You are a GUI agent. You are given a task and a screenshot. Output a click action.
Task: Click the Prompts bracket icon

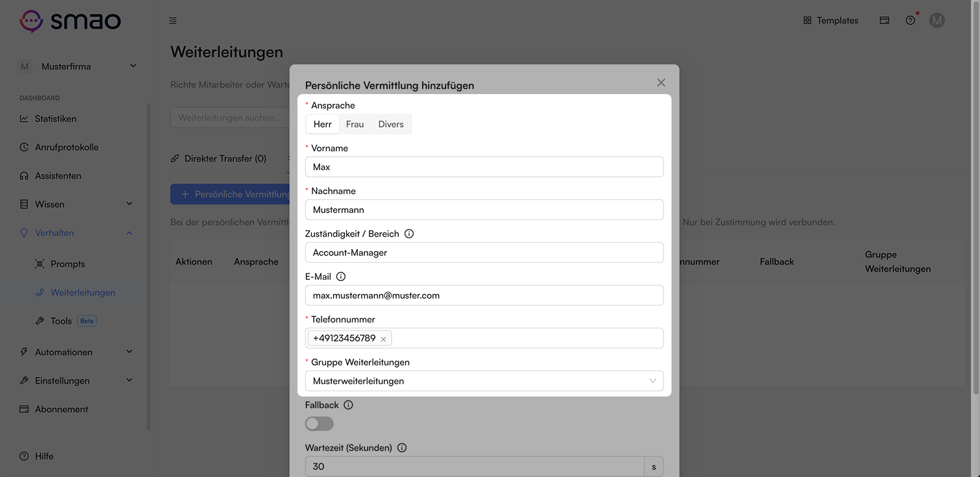click(40, 264)
